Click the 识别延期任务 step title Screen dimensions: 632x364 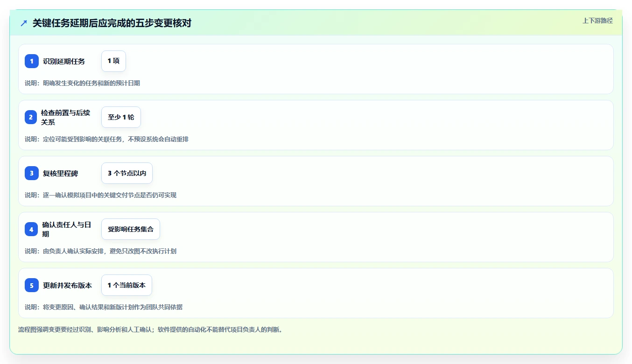[64, 61]
